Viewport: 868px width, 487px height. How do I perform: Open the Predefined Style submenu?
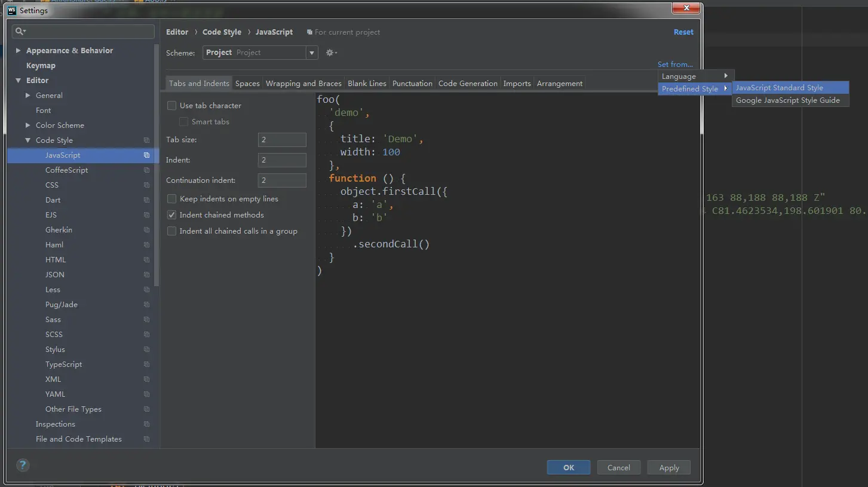(696, 88)
